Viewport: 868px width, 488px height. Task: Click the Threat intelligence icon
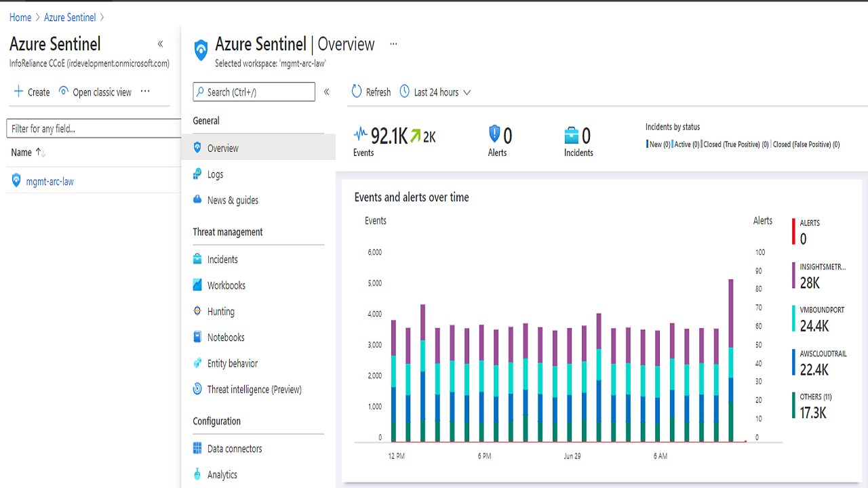(x=197, y=389)
